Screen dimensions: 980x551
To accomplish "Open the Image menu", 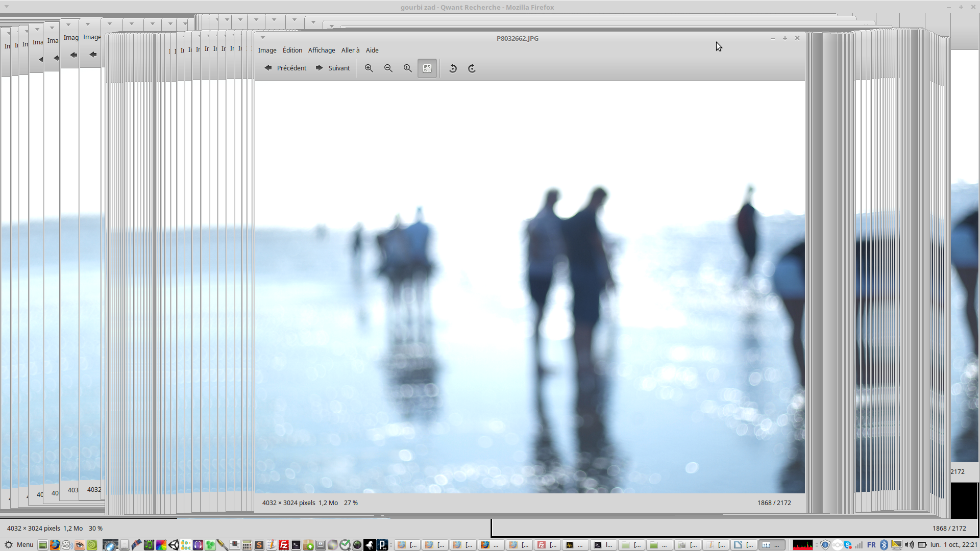I will pyautogui.click(x=267, y=50).
